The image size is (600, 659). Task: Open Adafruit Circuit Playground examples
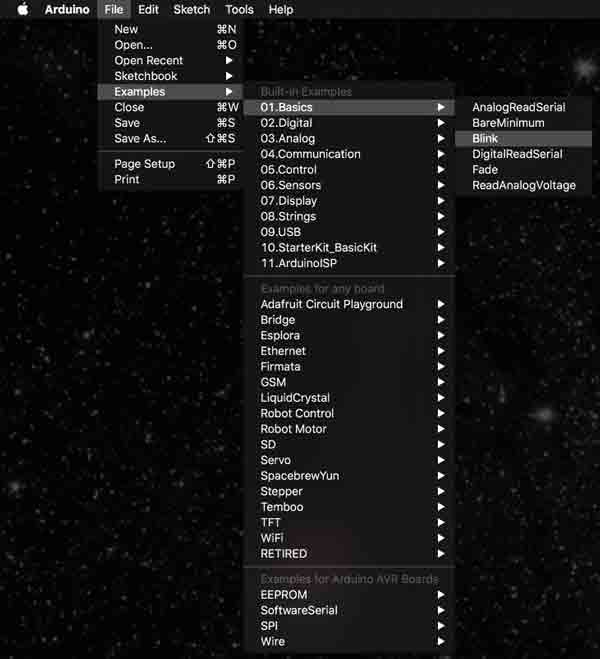tap(350, 304)
